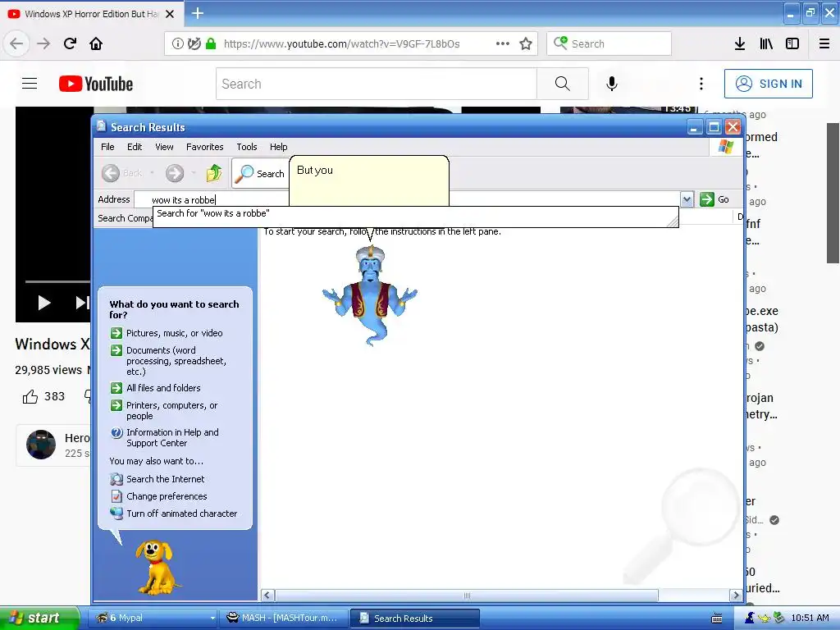
Task: Click Explorer Forward arrow button
Action: [175, 173]
